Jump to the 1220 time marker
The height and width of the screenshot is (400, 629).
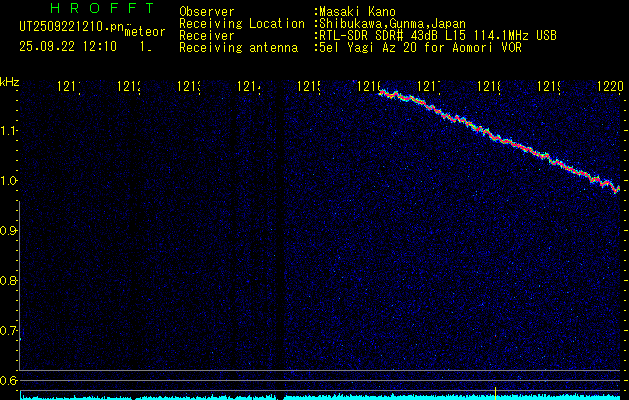pos(608,87)
